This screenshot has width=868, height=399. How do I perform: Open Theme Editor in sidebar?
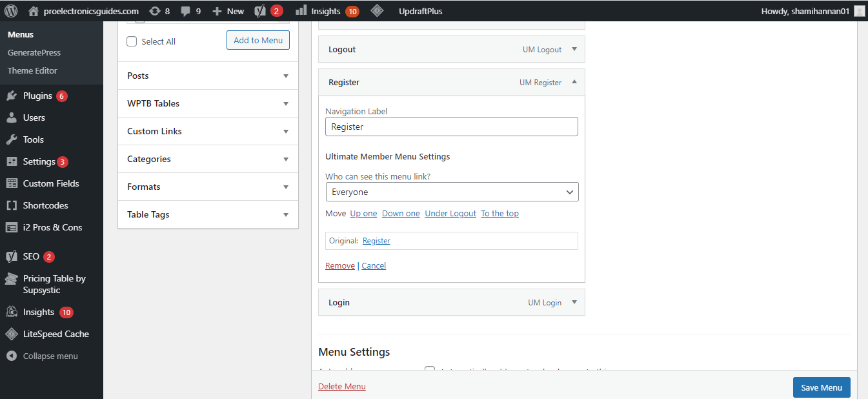[x=32, y=70]
